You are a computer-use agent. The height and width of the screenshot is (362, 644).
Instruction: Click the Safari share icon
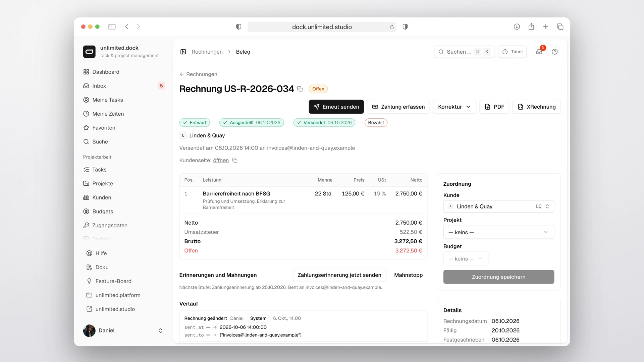coord(531,26)
